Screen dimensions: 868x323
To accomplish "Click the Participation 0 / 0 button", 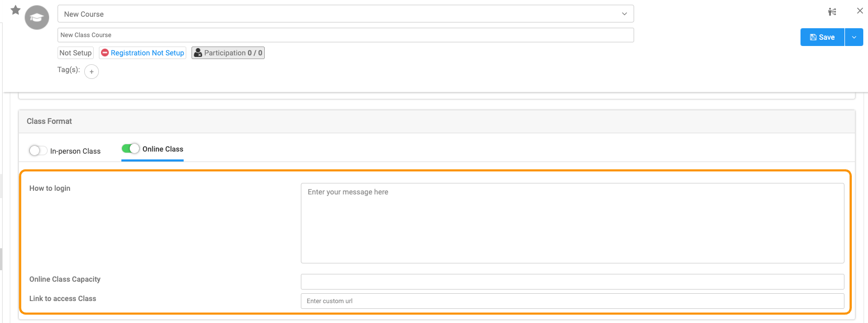I will pyautogui.click(x=228, y=53).
